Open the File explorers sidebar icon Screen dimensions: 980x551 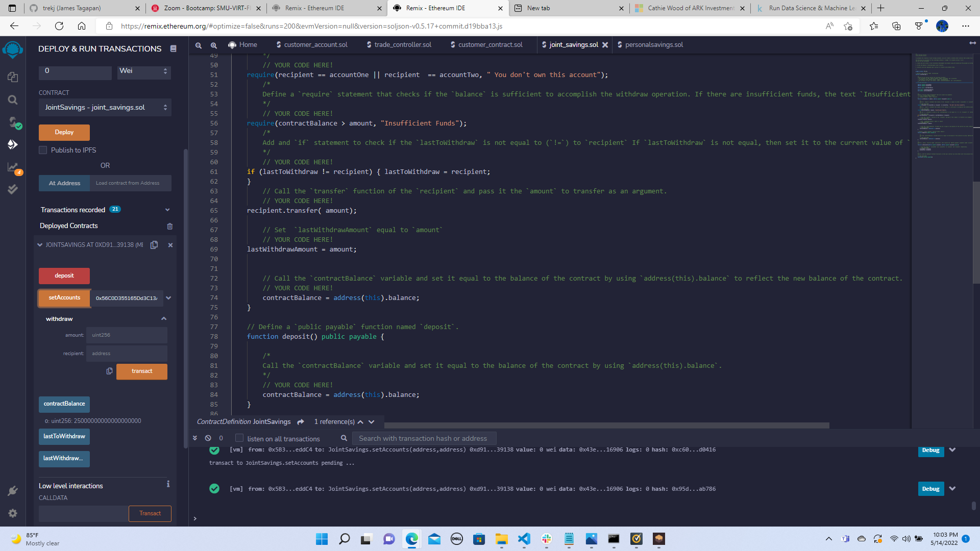pos(13,77)
